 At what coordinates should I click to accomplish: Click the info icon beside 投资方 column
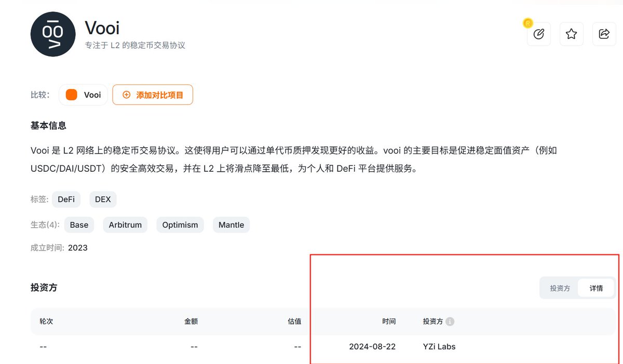click(450, 321)
